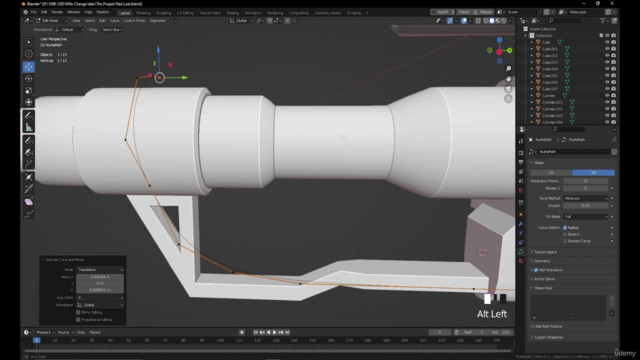Switch curve shape to 2D
Image resolution: width=640 pixels, height=360 pixels.
(551, 173)
